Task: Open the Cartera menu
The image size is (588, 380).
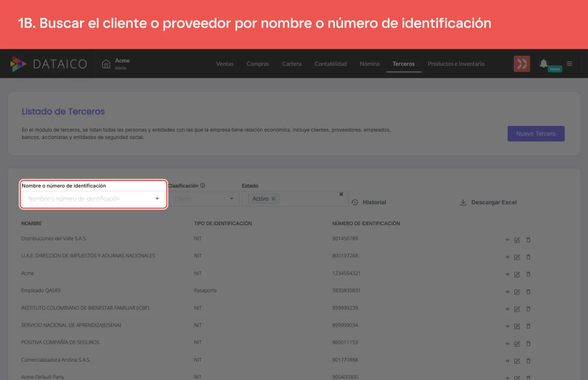Action: pos(292,64)
